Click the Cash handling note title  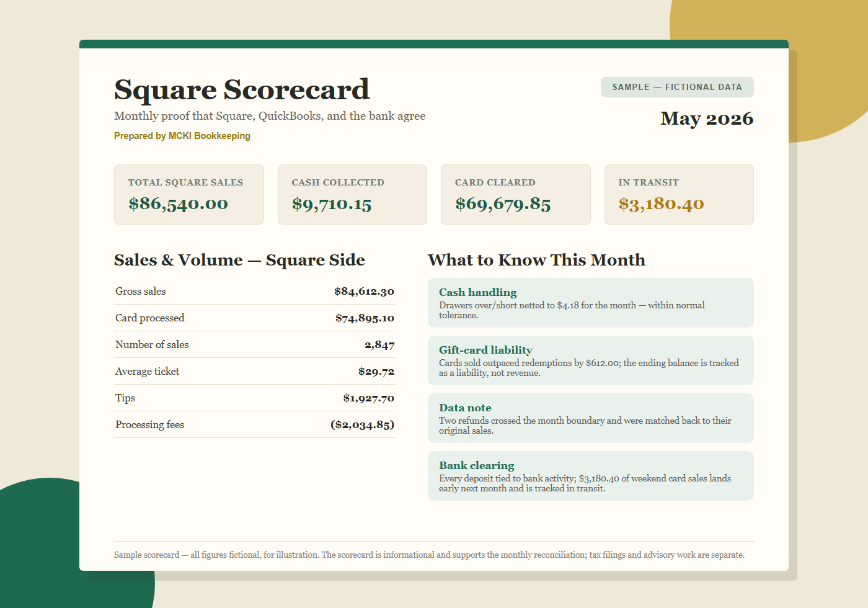(478, 292)
